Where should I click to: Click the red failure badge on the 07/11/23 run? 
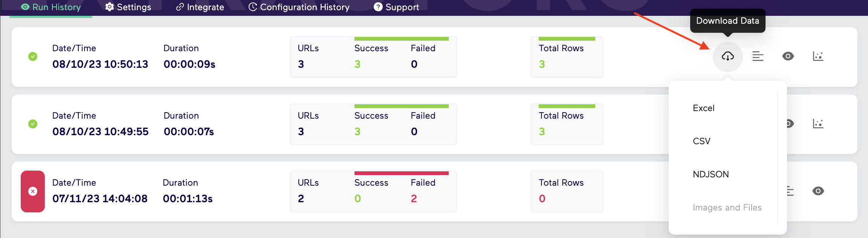(x=32, y=191)
